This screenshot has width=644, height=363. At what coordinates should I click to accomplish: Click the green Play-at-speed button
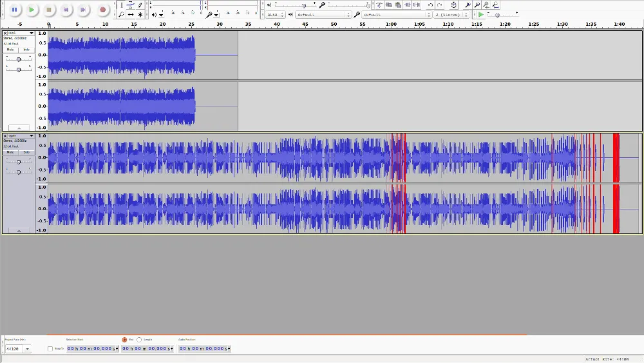480,15
